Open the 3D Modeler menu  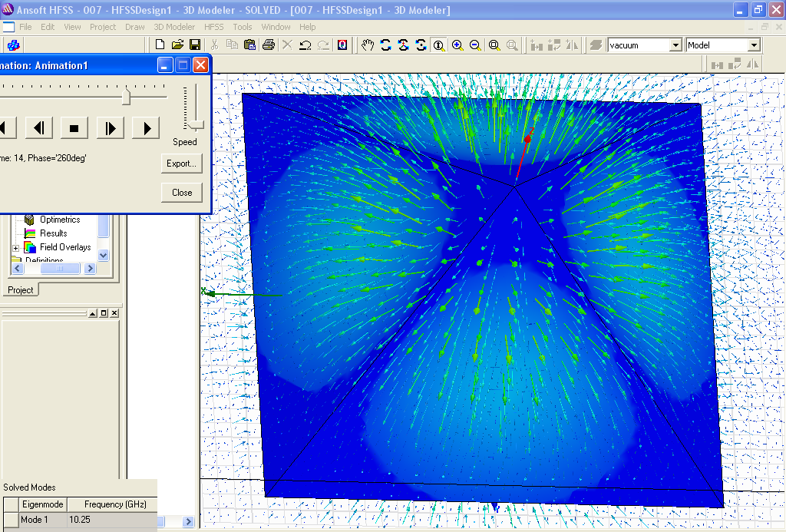tap(174, 27)
